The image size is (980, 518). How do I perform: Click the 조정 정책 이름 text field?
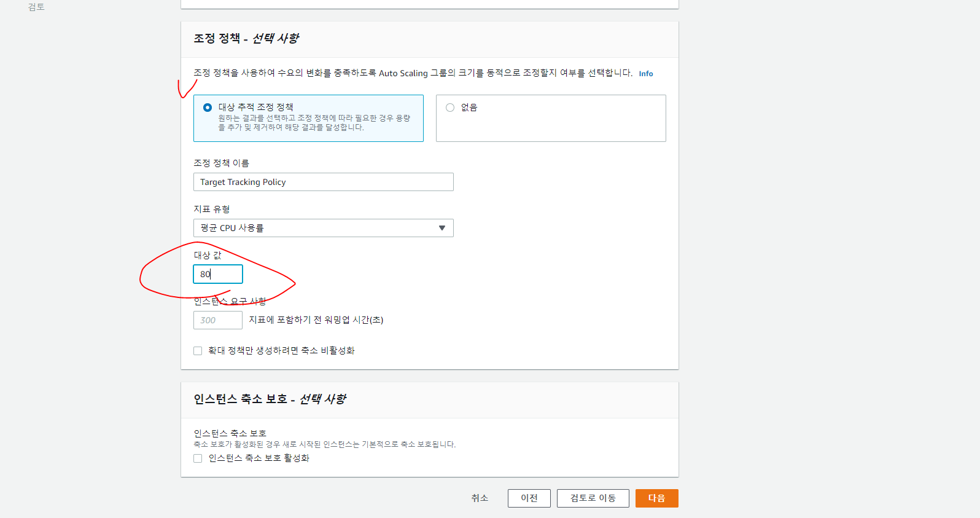tap(323, 182)
